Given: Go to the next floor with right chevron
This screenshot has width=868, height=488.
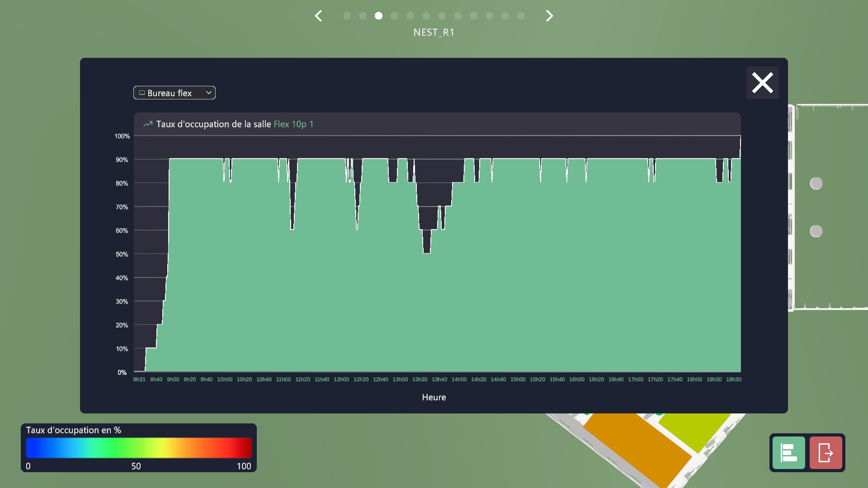Looking at the screenshot, I should [x=549, y=16].
